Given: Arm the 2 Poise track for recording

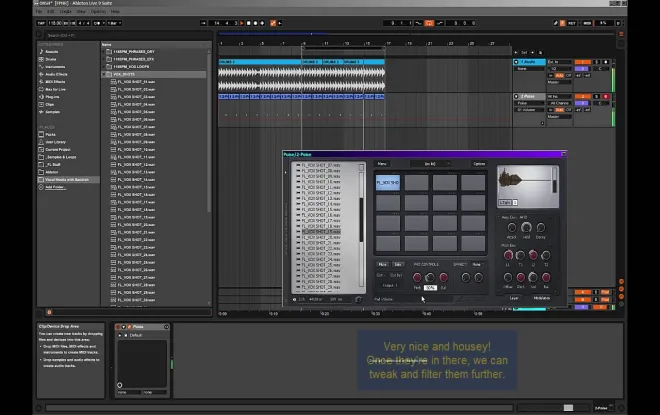Looking at the screenshot, I should [x=606, y=96].
